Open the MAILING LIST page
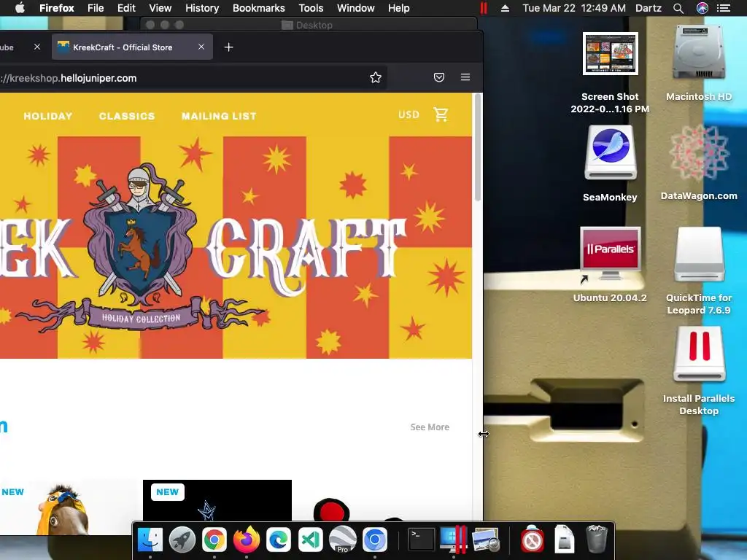The height and width of the screenshot is (560, 747). (x=219, y=116)
